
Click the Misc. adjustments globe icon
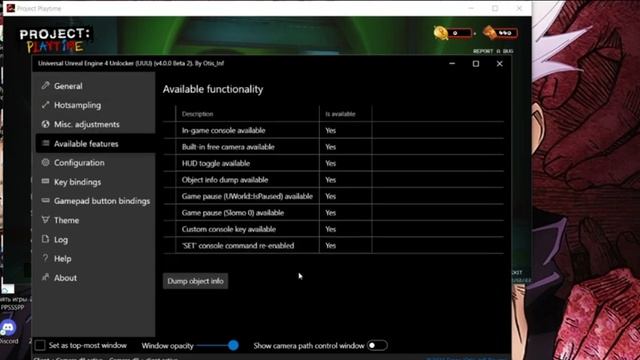(45, 124)
